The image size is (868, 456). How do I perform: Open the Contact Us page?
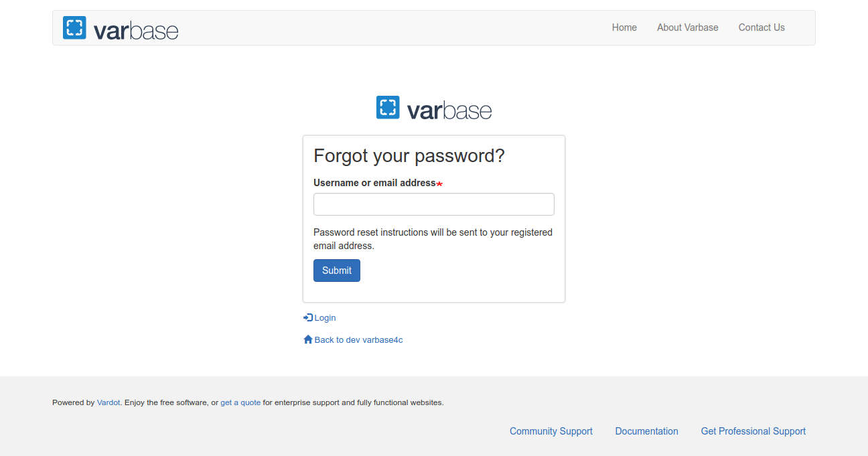pyautogui.click(x=762, y=27)
